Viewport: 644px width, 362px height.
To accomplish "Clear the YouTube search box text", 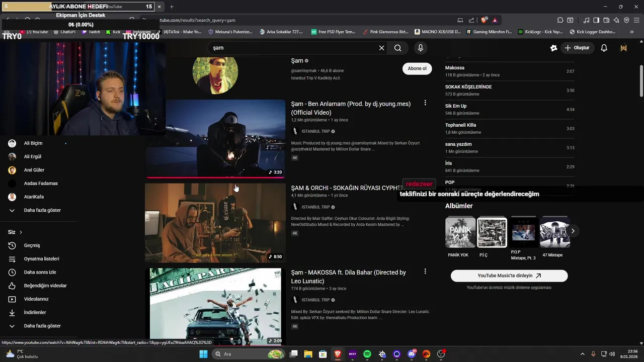I will click(x=381, y=48).
